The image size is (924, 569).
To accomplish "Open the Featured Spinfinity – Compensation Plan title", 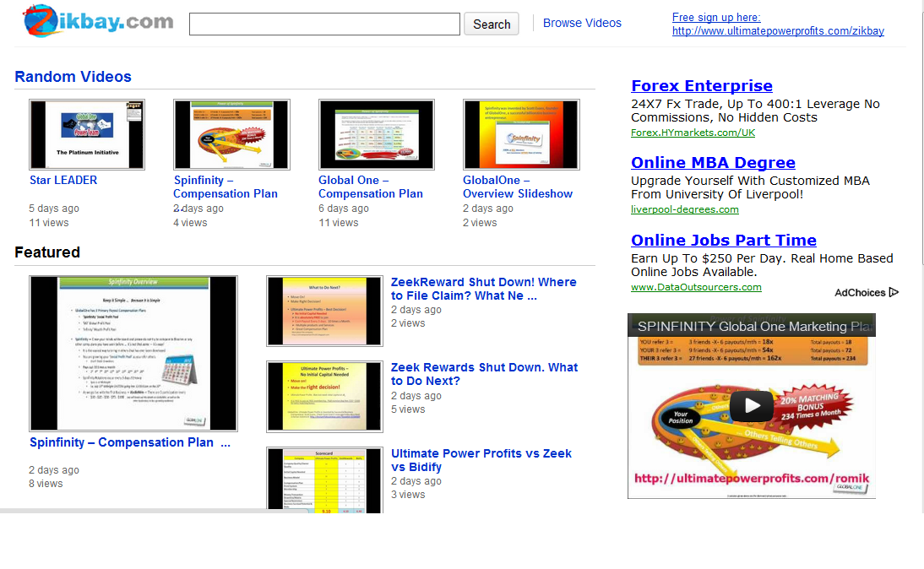I will click(129, 442).
